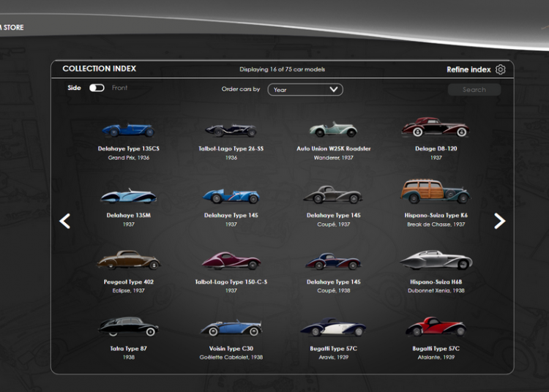Click the Talbot-Lago Type 150-C-S image
549x392 pixels.
click(231, 260)
